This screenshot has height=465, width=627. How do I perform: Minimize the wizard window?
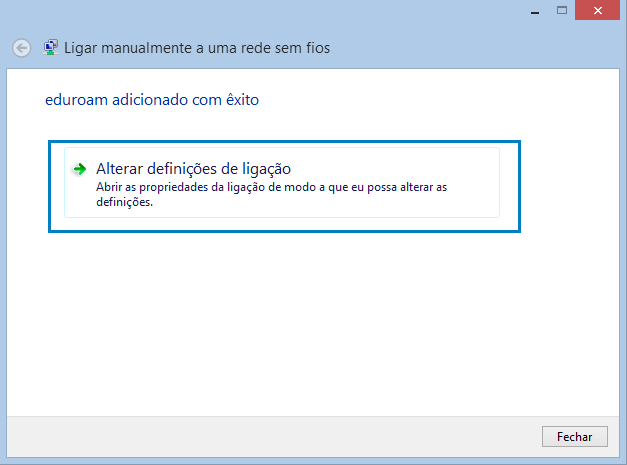pos(535,12)
